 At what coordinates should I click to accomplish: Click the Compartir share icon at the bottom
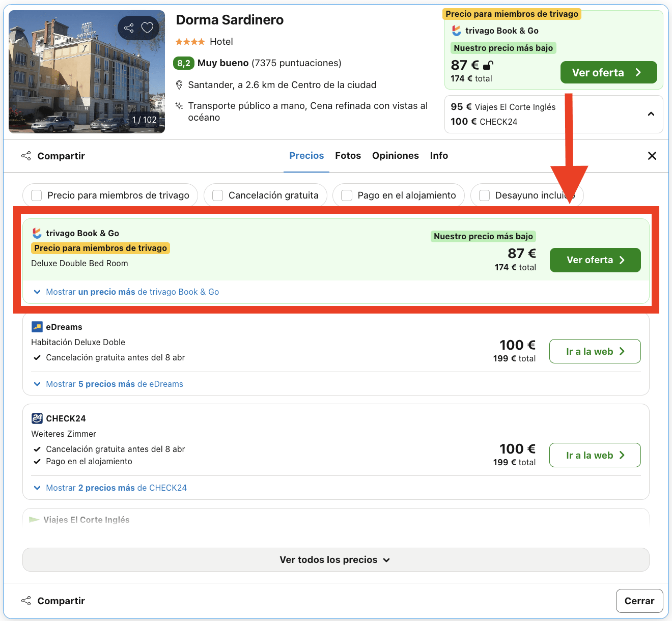tap(25, 601)
